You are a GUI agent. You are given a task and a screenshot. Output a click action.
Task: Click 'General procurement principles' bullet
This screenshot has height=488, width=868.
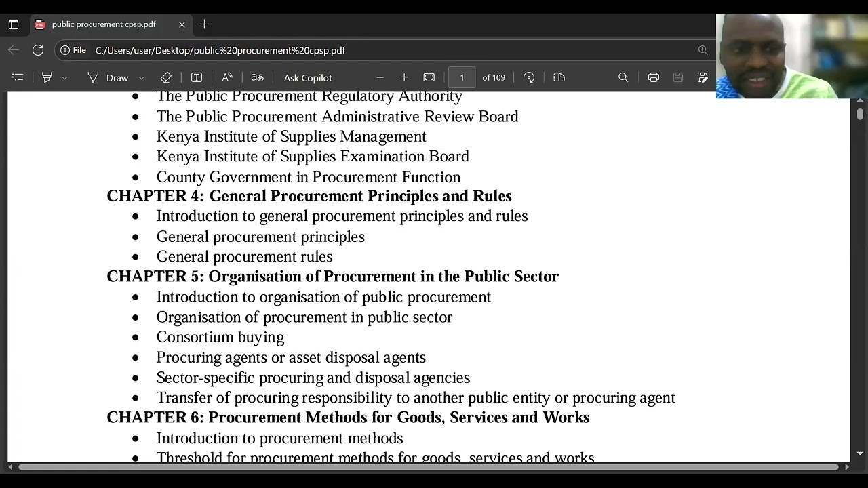[x=260, y=237]
